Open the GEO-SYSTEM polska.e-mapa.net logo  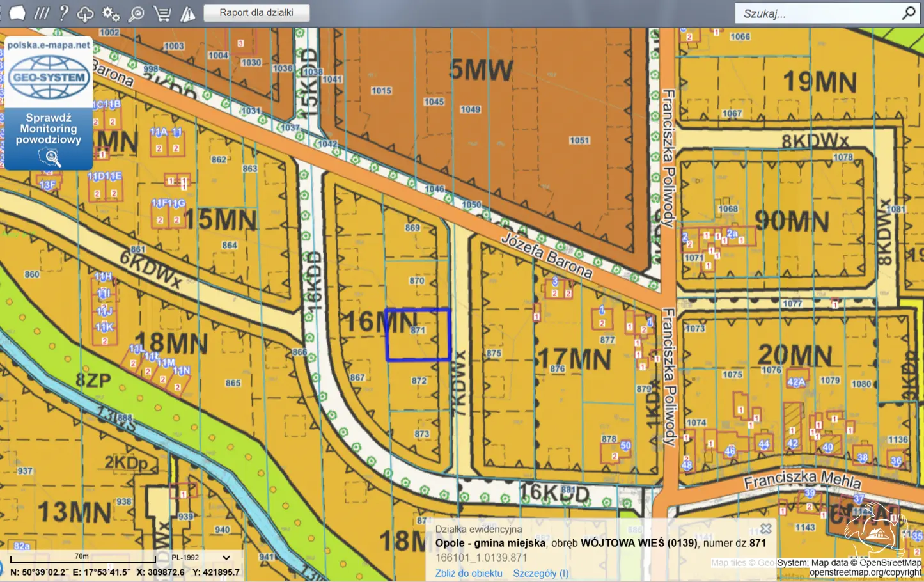pos(49,72)
